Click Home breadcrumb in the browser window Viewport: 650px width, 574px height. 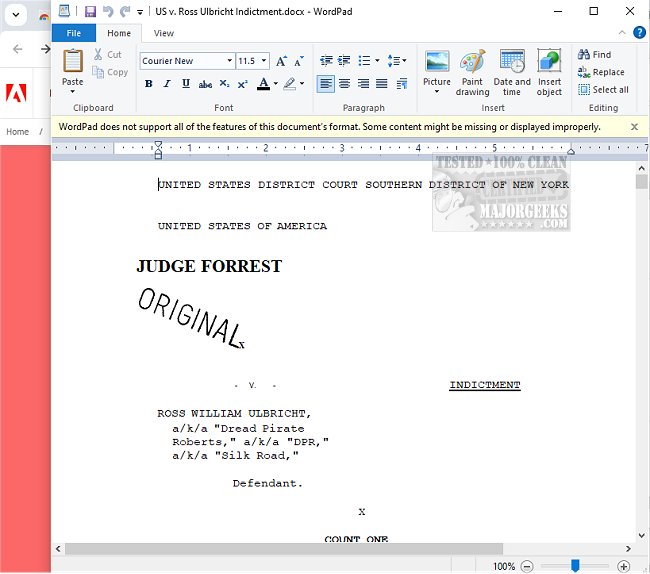[x=17, y=132]
